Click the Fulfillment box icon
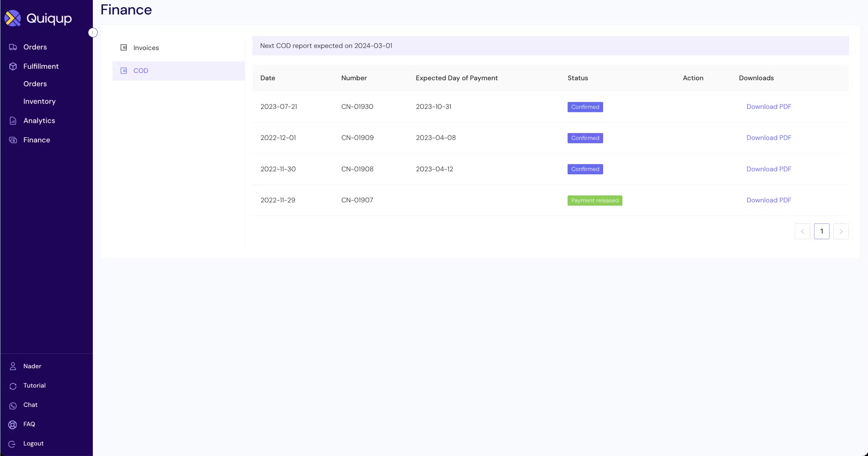Viewport: 868px width, 456px height. pyautogui.click(x=13, y=66)
